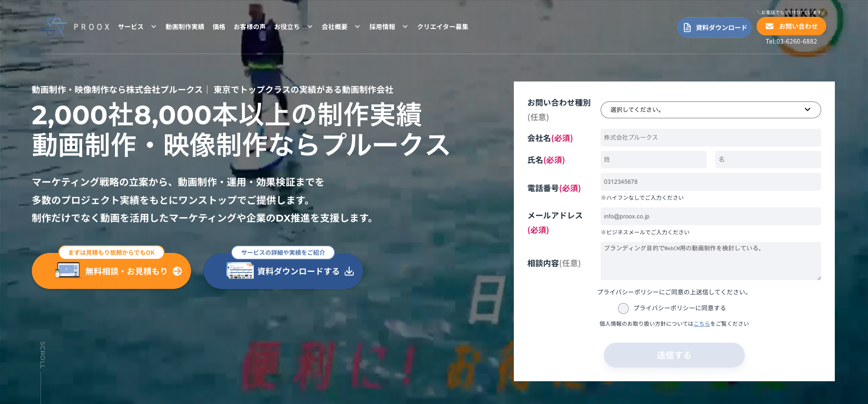The image size is (868, 404).
Task: Click the 送信する submit button
Action: (x=674, y=355)
